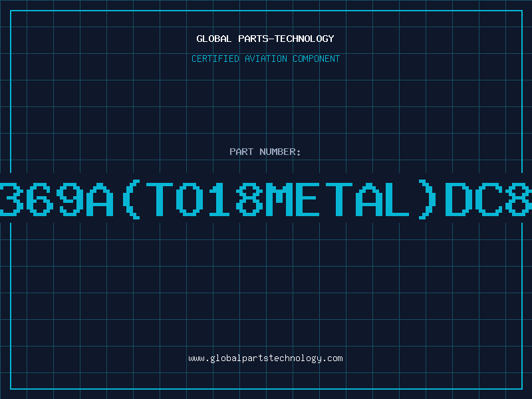The image size is (532, 399).
Task: Click the GLOBAL PARTS-TECHNOLOGY heading
Action: [265, 39]
